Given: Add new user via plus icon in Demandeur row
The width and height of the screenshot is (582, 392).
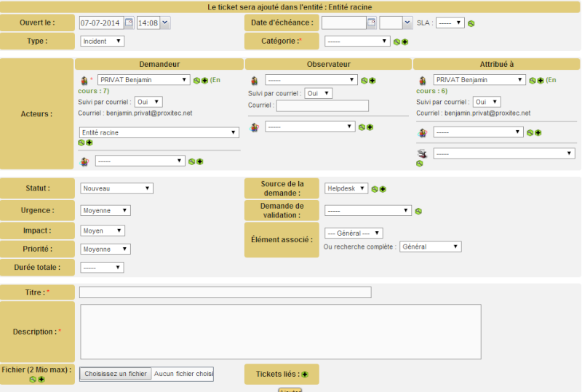Looking at the screenshot, I should tap(204, 81).
